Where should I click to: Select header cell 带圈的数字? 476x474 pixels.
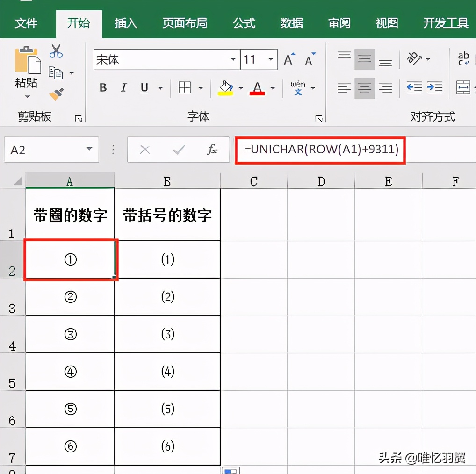pos(70,215)
